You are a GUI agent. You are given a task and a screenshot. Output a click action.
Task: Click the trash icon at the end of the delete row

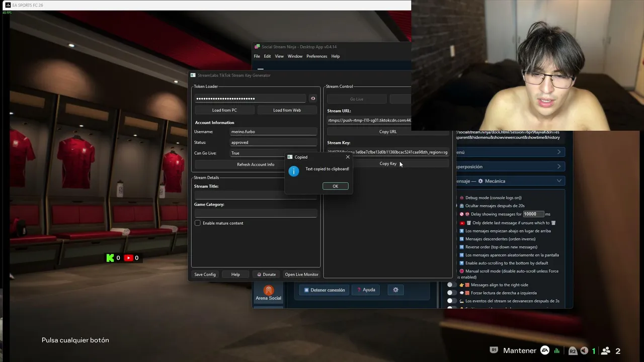tap(553, 223)
